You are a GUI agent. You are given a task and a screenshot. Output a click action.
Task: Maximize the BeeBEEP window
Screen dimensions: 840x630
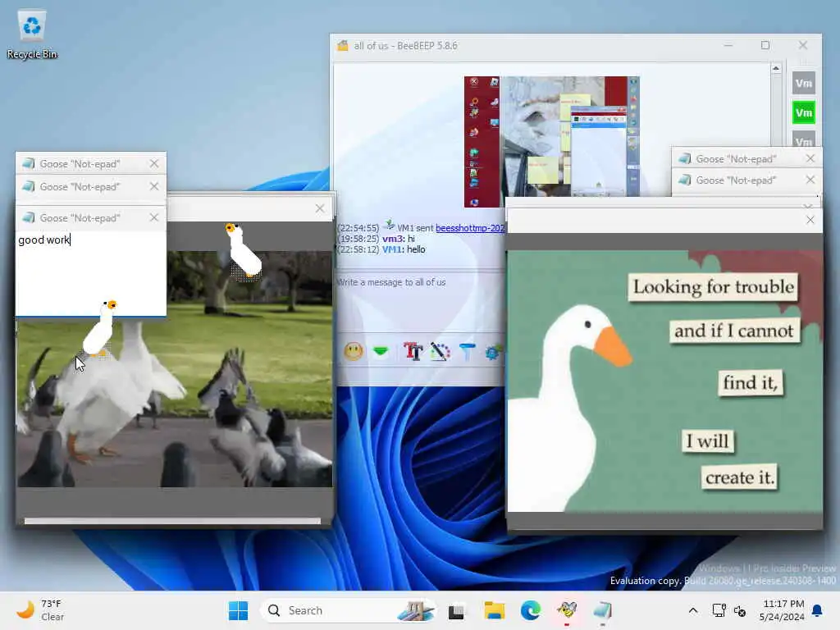(765, 46)
